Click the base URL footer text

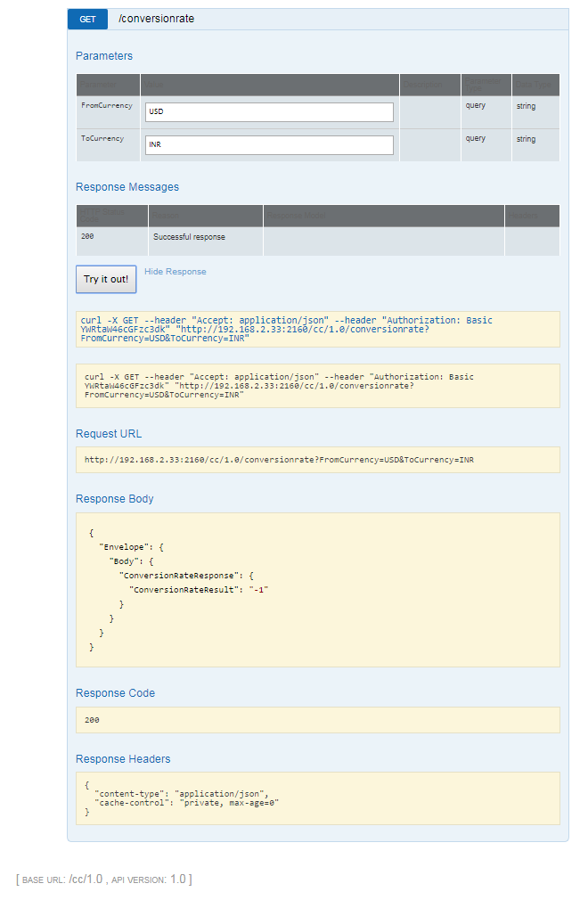click(x=103, y=880)
